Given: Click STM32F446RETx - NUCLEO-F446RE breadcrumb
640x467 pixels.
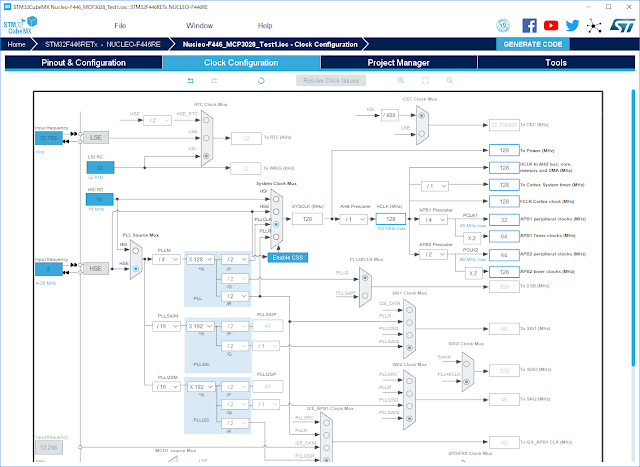Looking at the screenshot, I should pyautogui.click(x=103, y=44).
